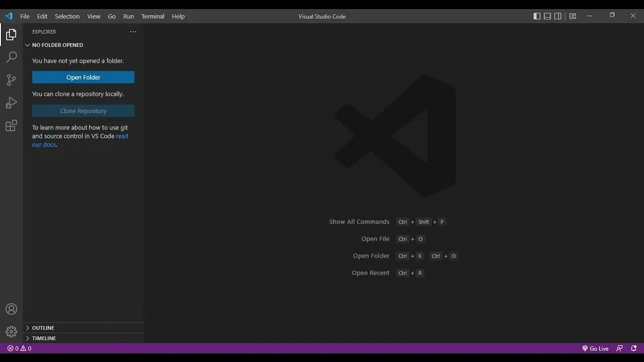The height and width of the screenshot is (362, 644).
Task: Open the Run and Debug view icon
Action: [11, 103]
